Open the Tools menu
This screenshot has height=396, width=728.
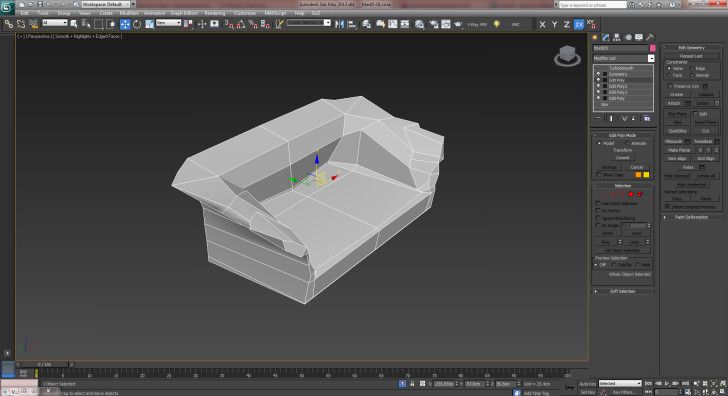point(43,13)
